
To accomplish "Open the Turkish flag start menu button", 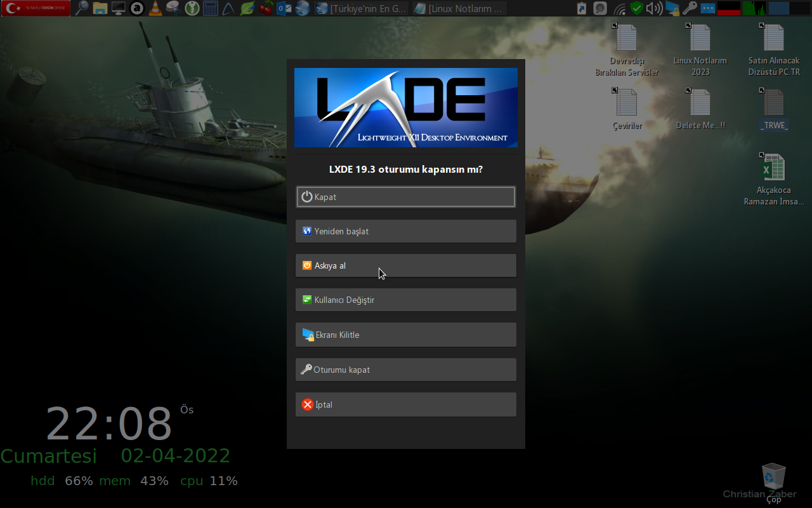I will [36, 8].
